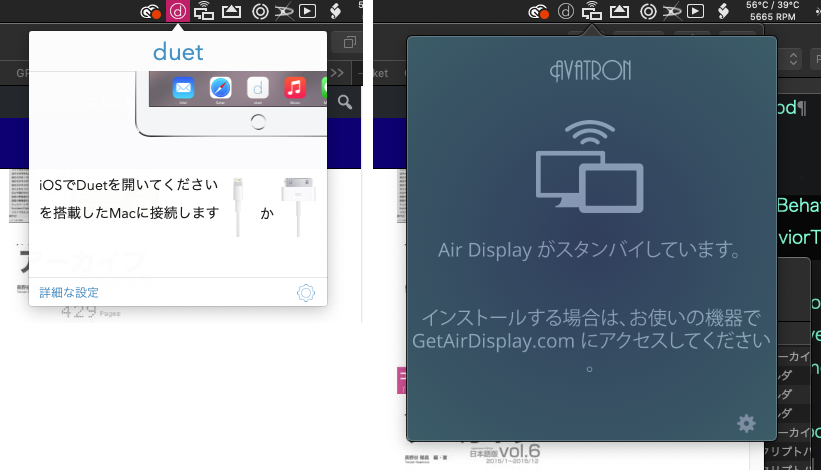Click text iOSでDuetを開いてください
The height and width of the screenshot is (470, 831).
129,185
